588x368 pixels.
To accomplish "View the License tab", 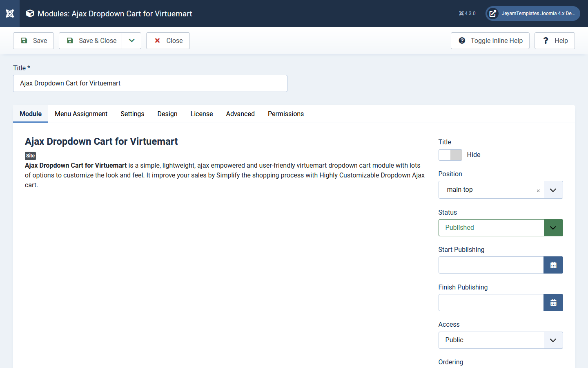I will [202, 114].
